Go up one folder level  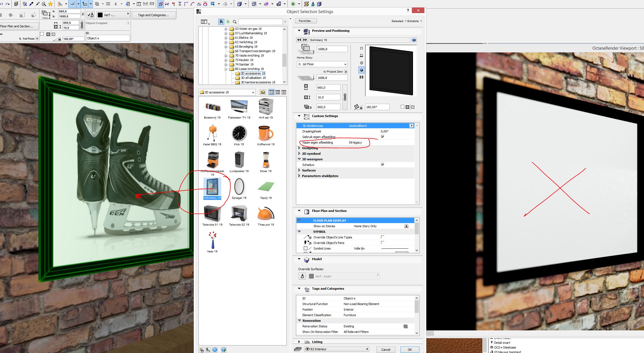click(x=263, y=92)
